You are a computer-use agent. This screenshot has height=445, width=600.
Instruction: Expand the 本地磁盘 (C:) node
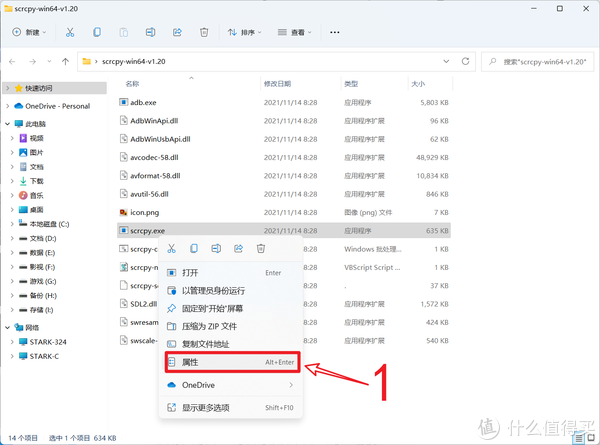click(12, 224)
